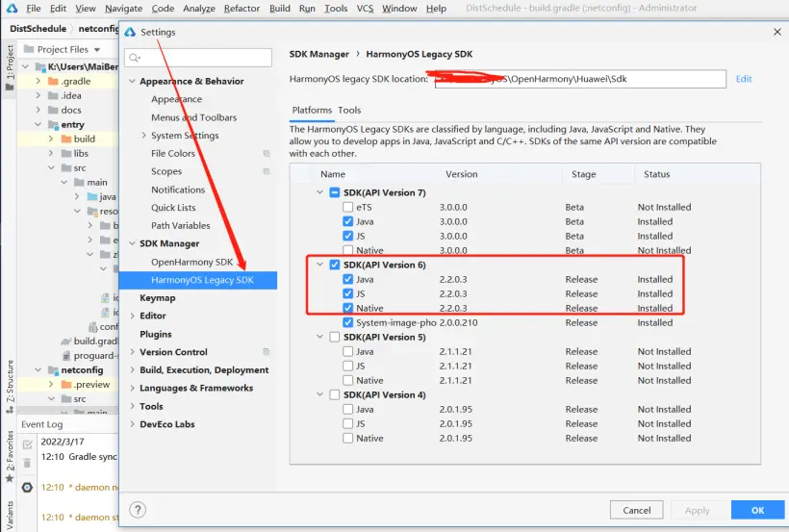Image resolution: width=789 pixels, height=532 pixels.
Task: Click the Cancel button
Action: pos(637,510)
